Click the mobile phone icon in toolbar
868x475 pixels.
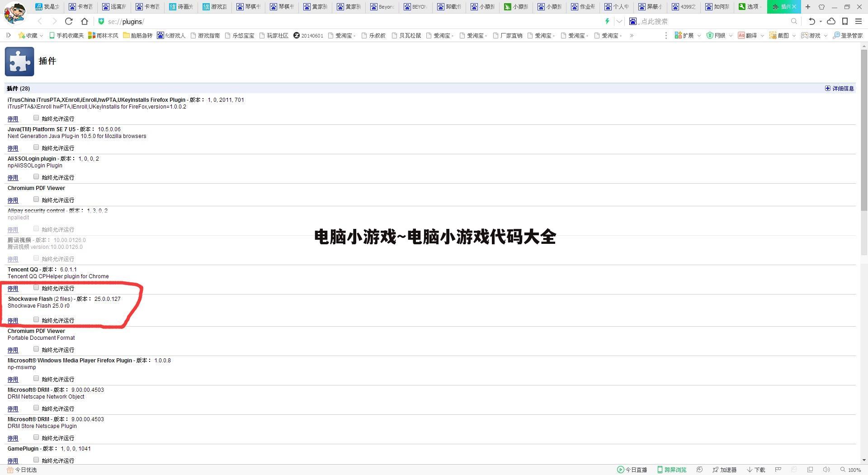tap(845, 21)
